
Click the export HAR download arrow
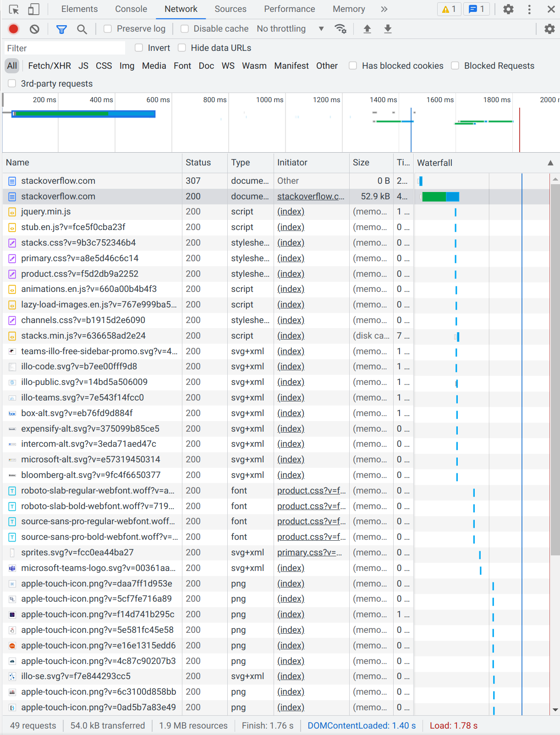pyautogui.click(x=388, y=29)
